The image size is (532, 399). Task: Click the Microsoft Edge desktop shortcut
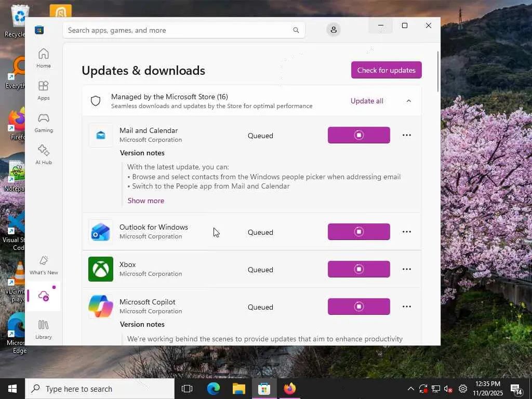coord(16,333)
